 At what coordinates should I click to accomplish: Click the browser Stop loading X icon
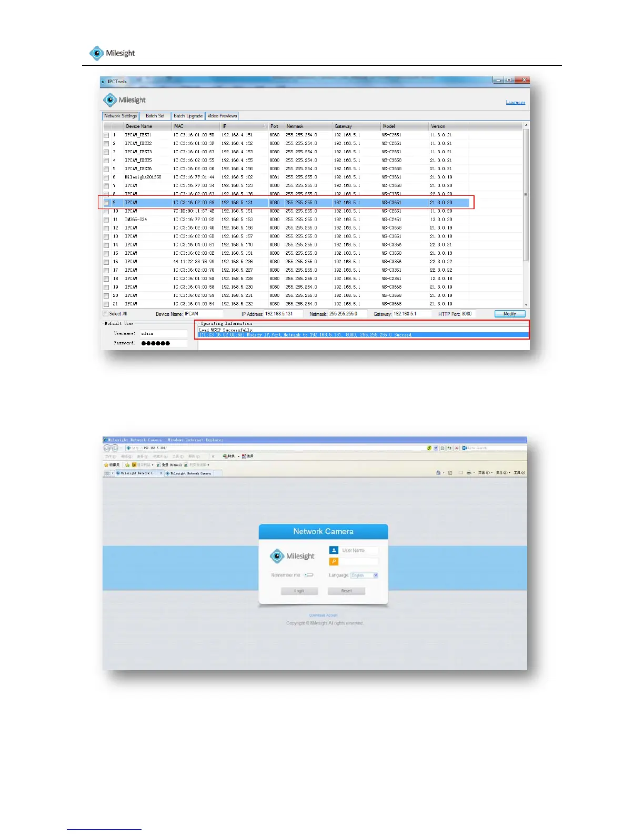[457, 448]
